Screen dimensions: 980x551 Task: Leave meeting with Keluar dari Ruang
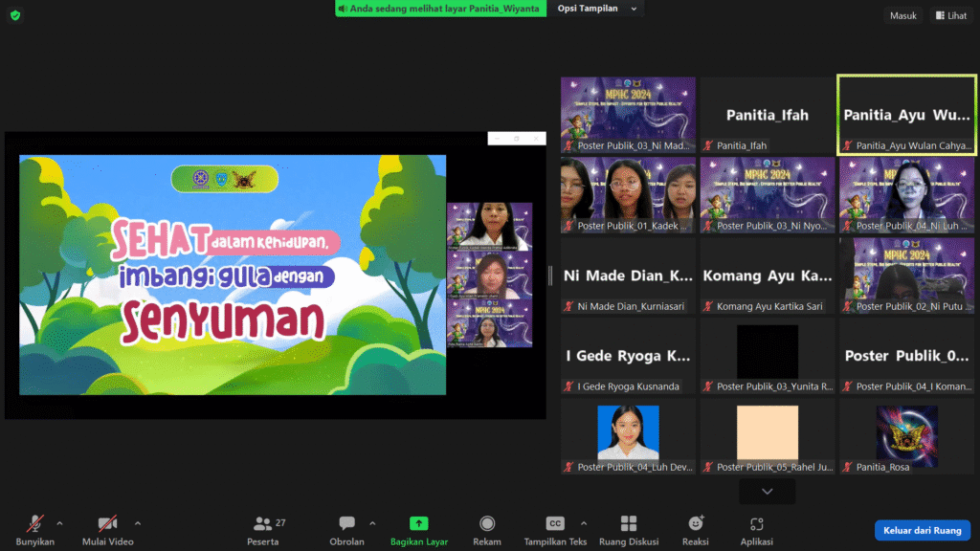coord(922,530)
